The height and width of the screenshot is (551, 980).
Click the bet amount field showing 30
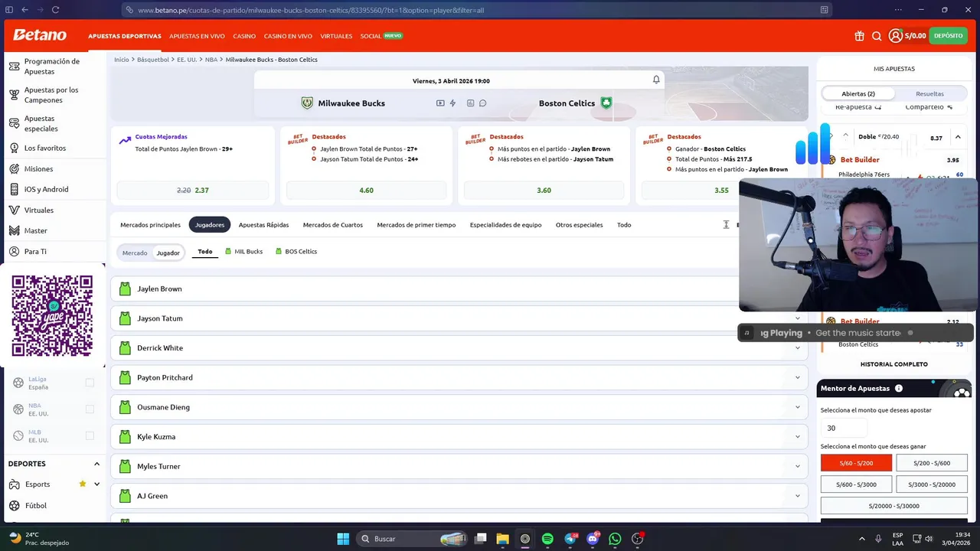tap(844, 429)
